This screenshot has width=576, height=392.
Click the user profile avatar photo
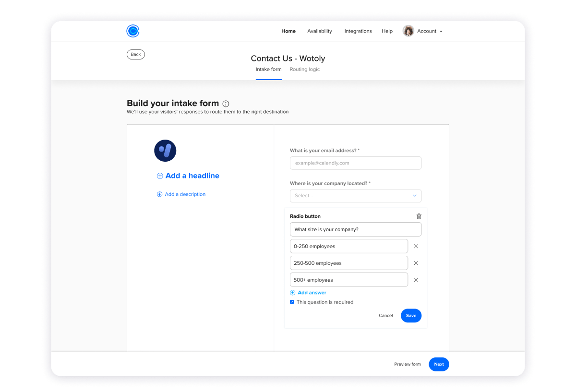408,31
